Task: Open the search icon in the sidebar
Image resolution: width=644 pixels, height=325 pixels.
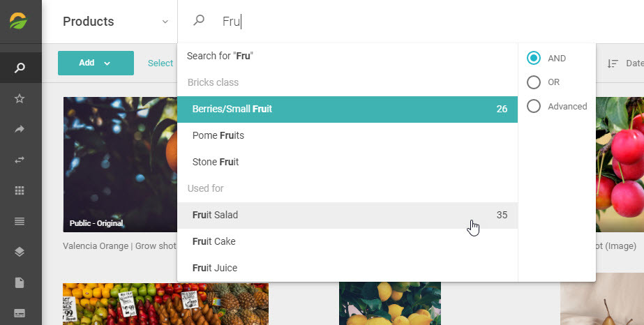Action: [x=20, y=67]
